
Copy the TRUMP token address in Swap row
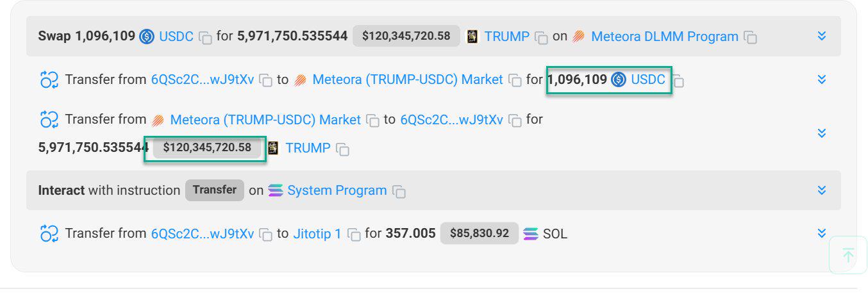(x=542, y=37)
